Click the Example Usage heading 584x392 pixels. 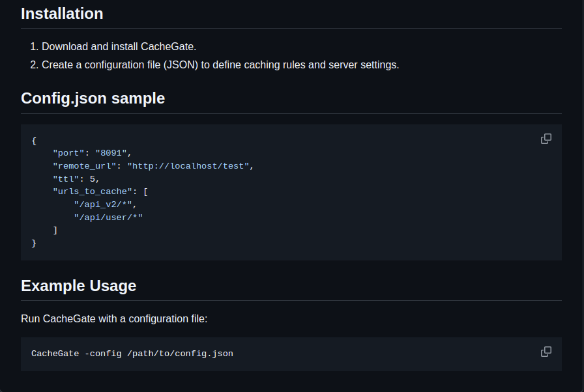click(78, 286)
